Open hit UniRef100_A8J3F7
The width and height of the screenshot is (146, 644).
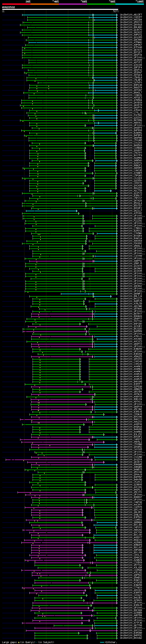(131, 15)
